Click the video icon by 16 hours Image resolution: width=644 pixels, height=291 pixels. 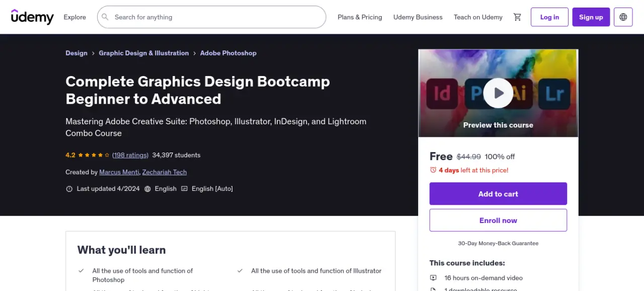coord(433,278)
